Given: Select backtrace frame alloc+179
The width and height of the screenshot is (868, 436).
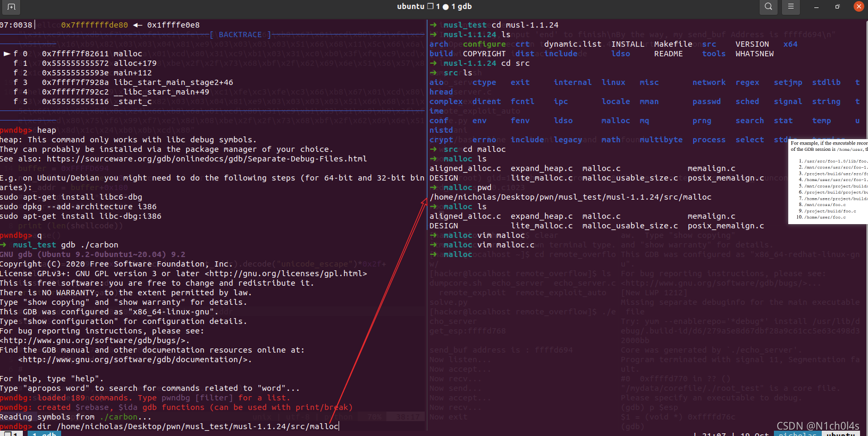Looking at the screenshot, I should point(85,63).
